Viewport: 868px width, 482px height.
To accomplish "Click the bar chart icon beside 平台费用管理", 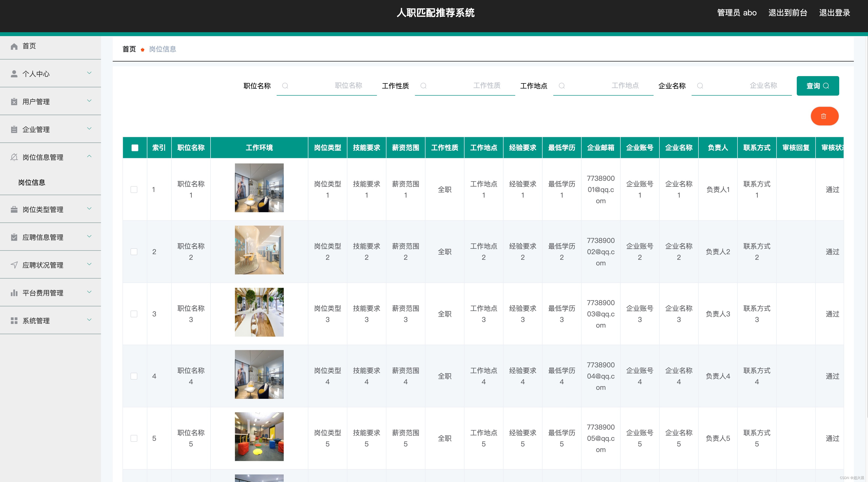I will tap(14, 293).
